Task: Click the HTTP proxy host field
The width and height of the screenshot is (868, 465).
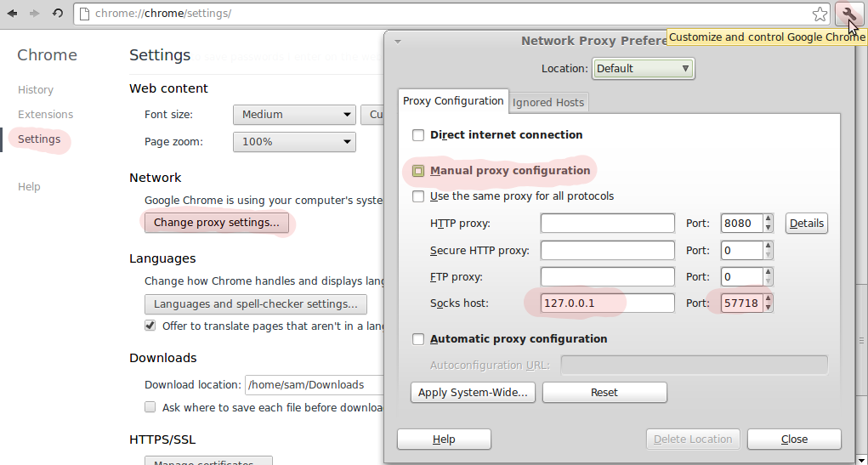Action: pyautogui.click(x=607, y=223)
